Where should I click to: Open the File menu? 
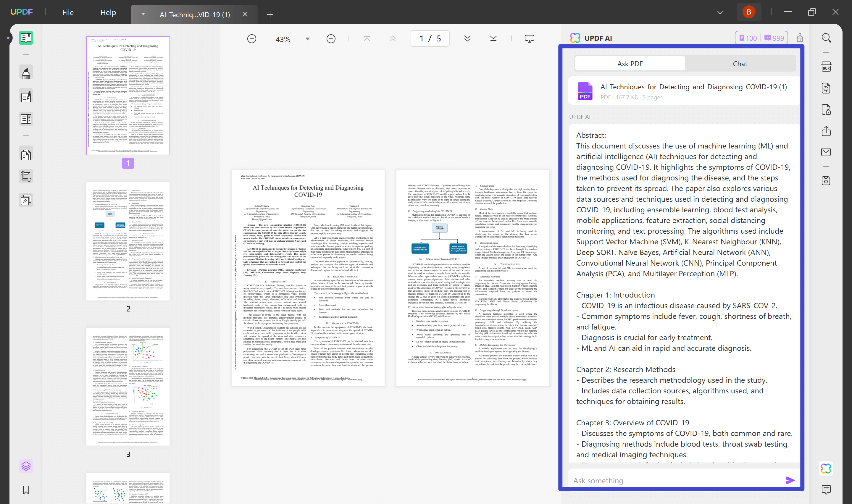point(67,12)
